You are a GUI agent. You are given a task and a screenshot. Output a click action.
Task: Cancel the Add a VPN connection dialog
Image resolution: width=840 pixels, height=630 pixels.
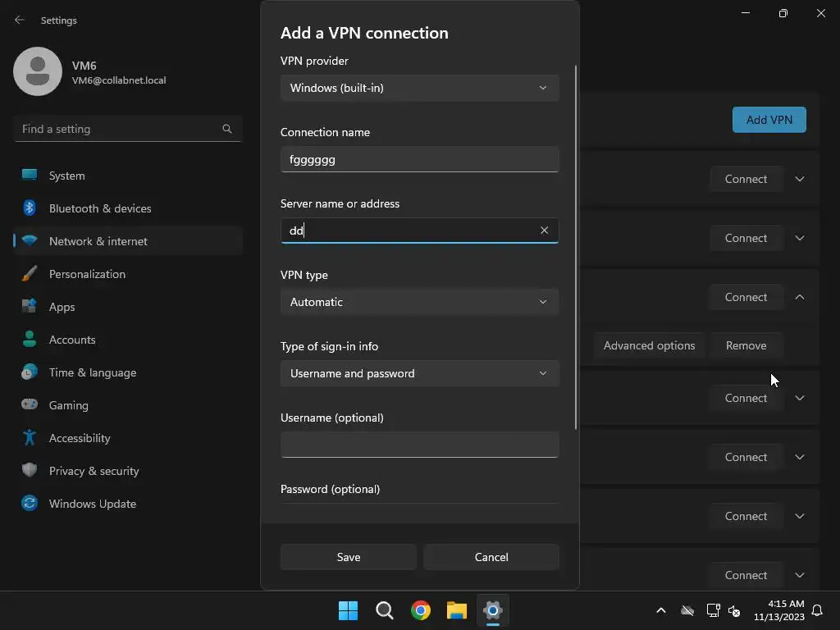(491, 557)
